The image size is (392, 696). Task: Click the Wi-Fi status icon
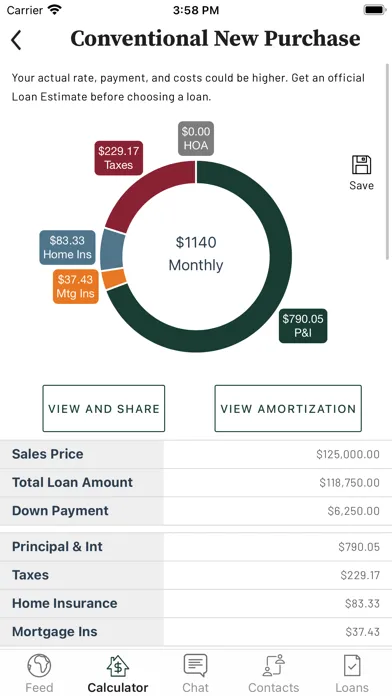pyautogui.click(x=55, y=9)
